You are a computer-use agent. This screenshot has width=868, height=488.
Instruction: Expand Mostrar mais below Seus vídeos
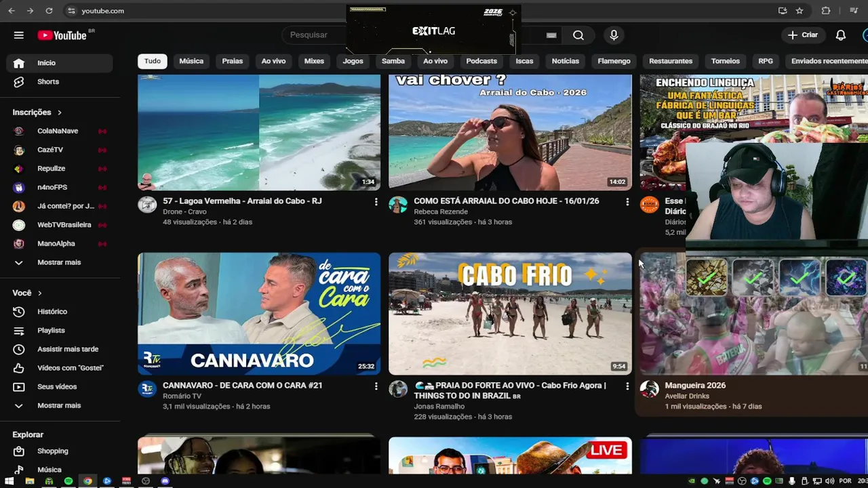pyautogui.click(x=60, y=405)
